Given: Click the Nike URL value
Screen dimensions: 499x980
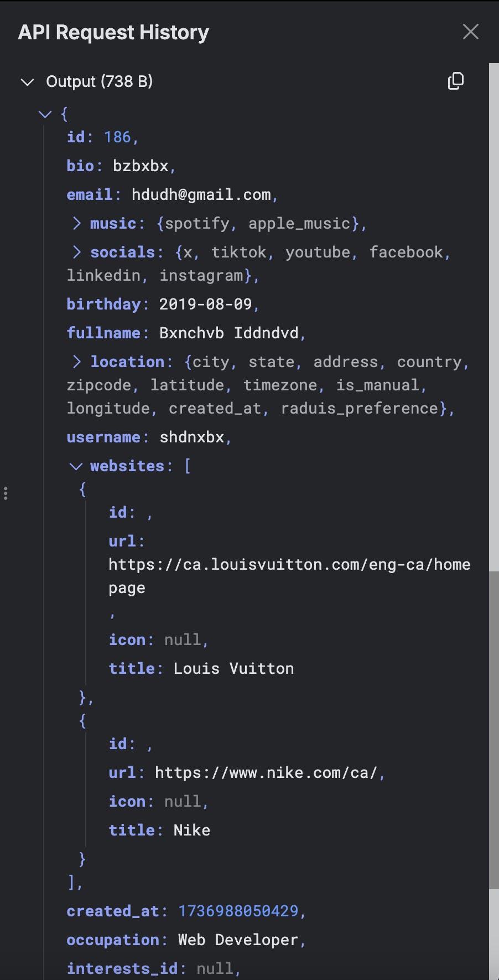Looking at the screenshot, I should pos(266,772).
